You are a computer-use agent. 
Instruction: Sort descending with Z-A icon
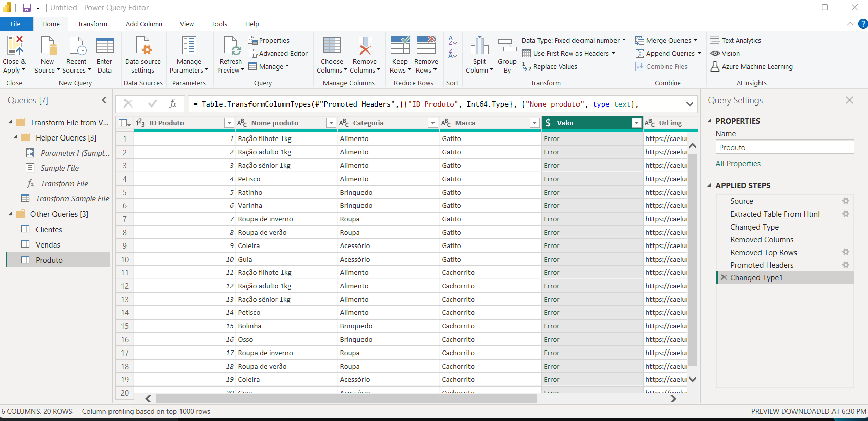[x=453, y=53]
